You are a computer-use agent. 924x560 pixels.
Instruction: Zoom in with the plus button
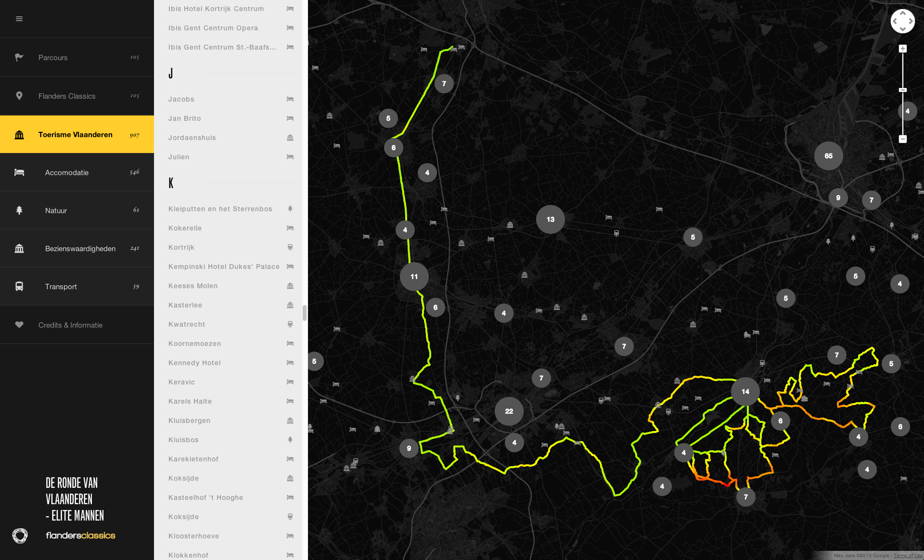click(x=903, y=49)
